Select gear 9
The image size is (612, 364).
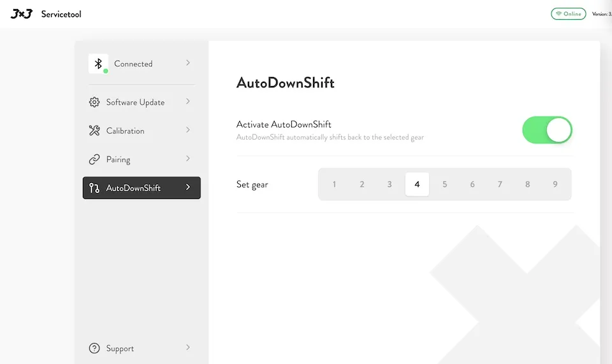555,184
